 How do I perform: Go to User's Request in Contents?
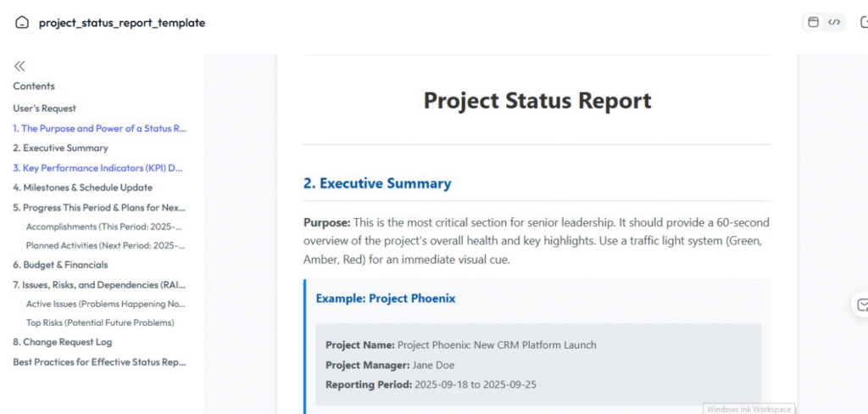[x=44, y=109]
